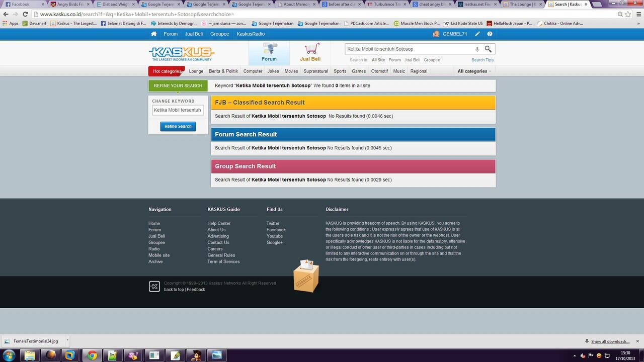This screenshot has width=644, height=362.
Task: Select Groupee search scope
Action: tap(432, 60)
